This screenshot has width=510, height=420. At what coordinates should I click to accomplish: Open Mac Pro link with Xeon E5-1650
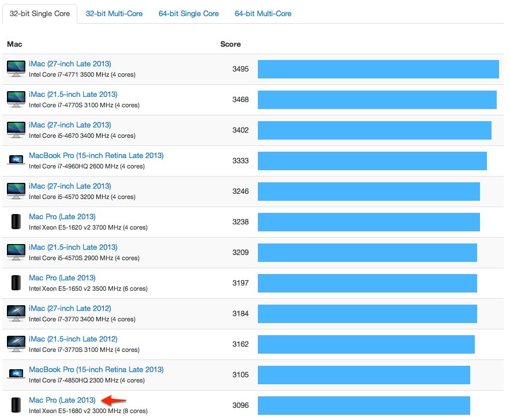tap(62, 278)
